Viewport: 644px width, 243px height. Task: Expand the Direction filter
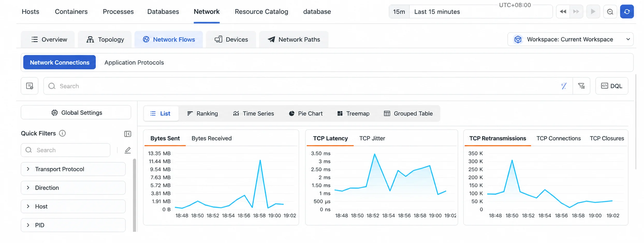pyautogui.click(x=73, y=188)
